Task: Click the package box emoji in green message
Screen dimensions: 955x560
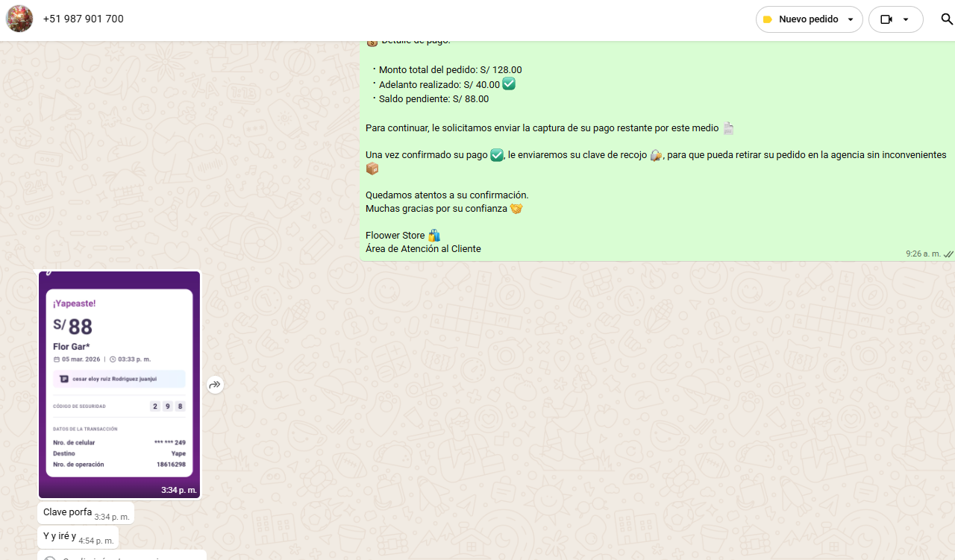Action: point(372,169)
